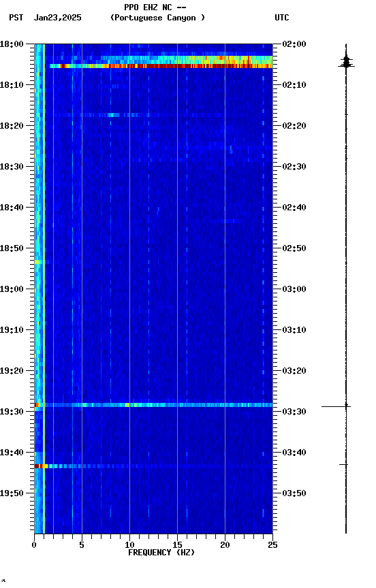Click the '03:50' UTC time label
The image size is (376, 588).
294,493
